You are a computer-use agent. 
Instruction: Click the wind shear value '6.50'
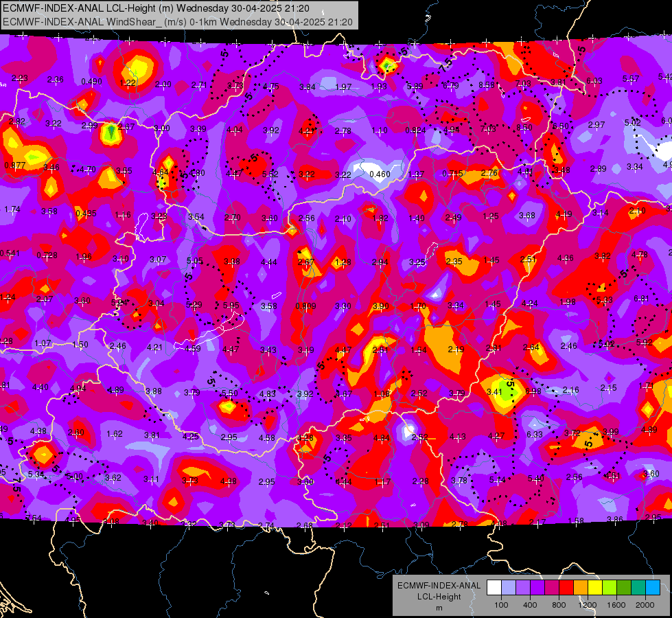[561, 126]
